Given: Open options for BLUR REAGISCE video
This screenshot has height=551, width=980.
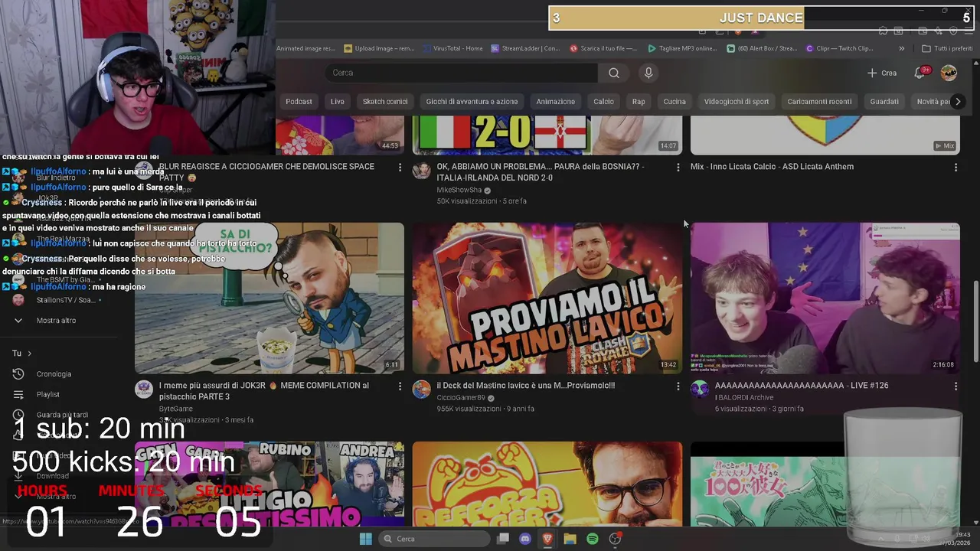Looking at the screenshot, I should 399,167.
